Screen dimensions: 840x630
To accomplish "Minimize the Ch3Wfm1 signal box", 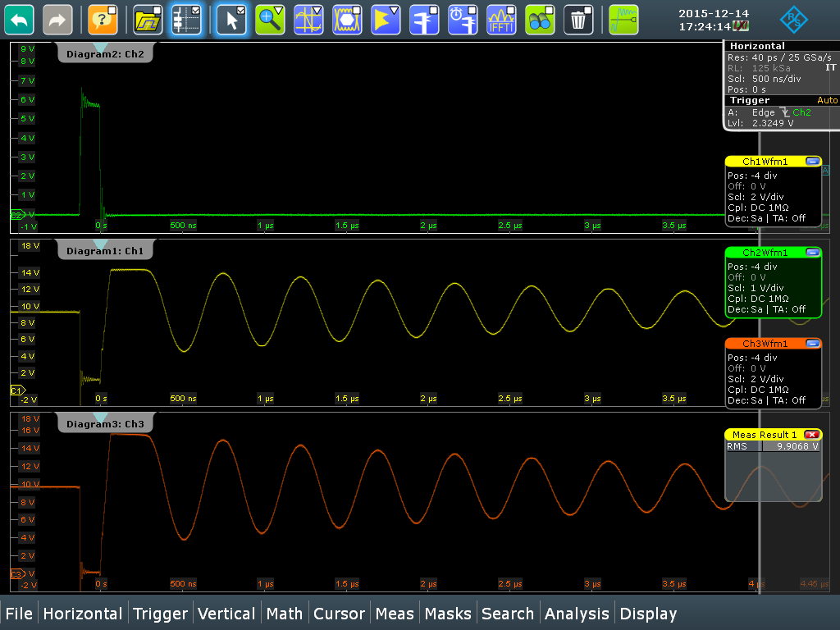I will tap(813, 344).
